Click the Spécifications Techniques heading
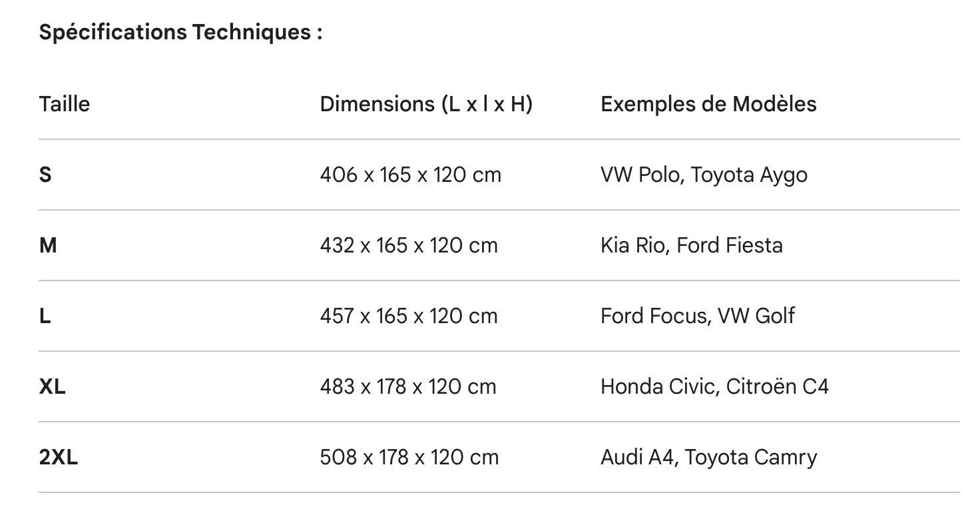 [x=181, y=32]
